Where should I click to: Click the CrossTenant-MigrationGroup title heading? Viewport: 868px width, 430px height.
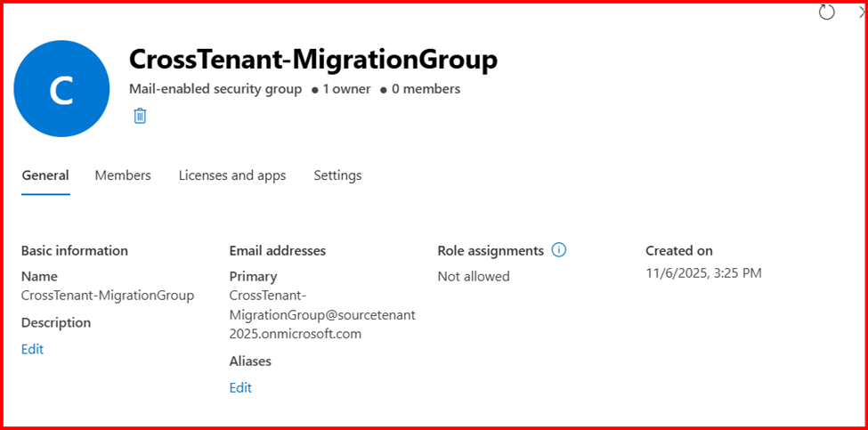point(312,59)
